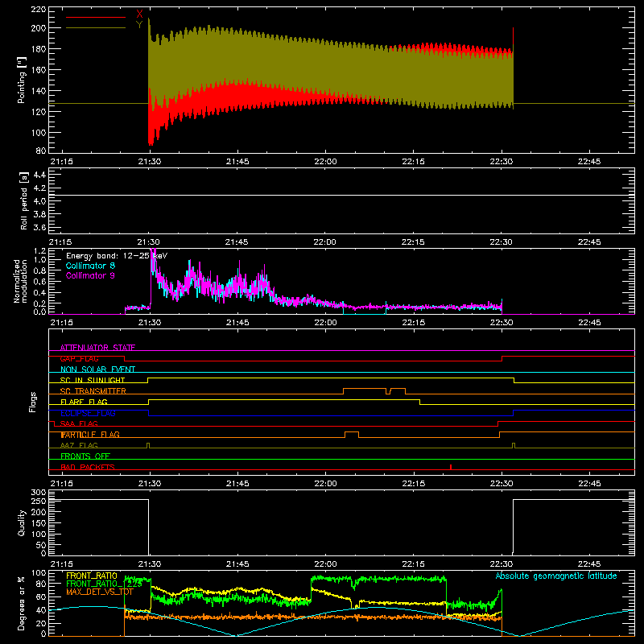Click the SC_TRANSMITTER flag label
This screenshot has height=644, width=644.
click(x=93, y=391)
